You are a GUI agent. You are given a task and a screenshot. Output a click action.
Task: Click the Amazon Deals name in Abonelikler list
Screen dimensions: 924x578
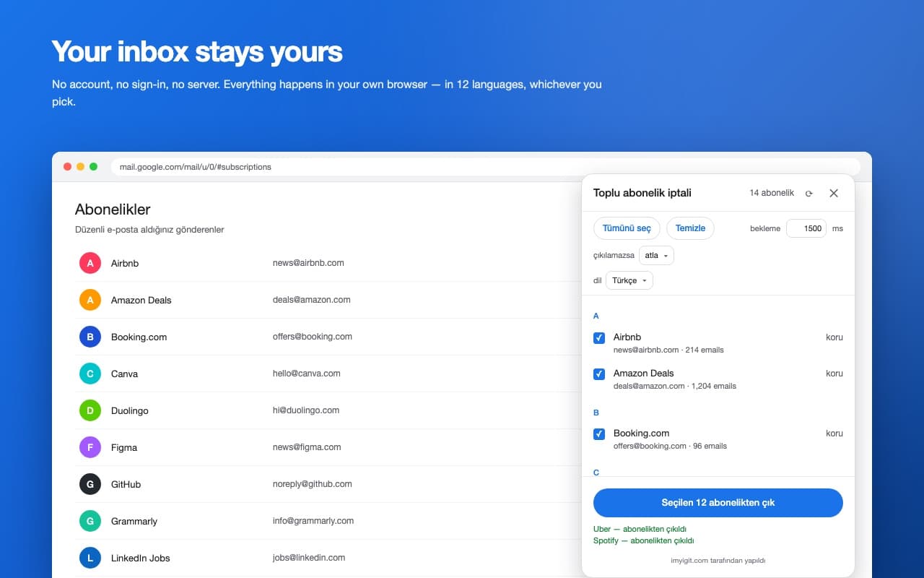[x=141, y=301]
